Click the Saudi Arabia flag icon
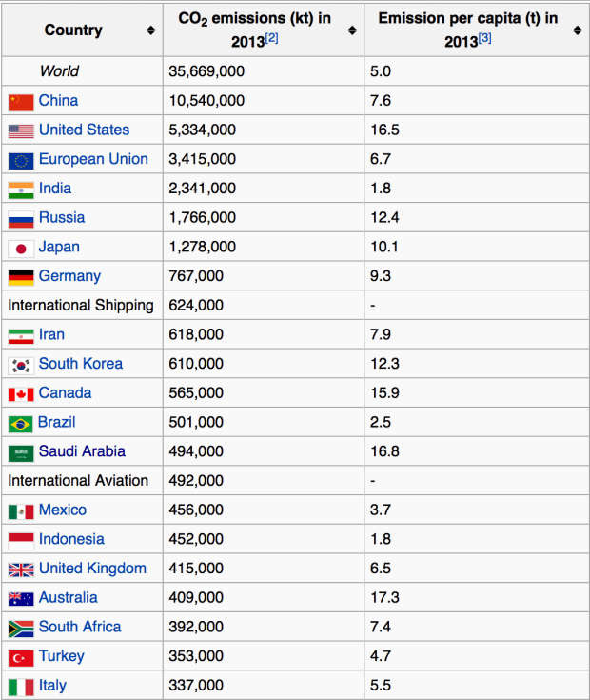Image resolution: width=590 pixels, height=700 pixels. coord(21,452)
